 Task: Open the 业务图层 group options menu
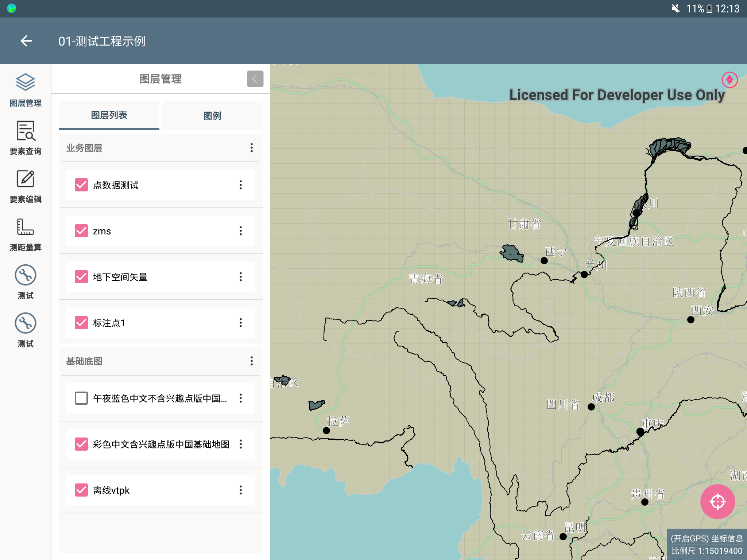tap(251, 148)
